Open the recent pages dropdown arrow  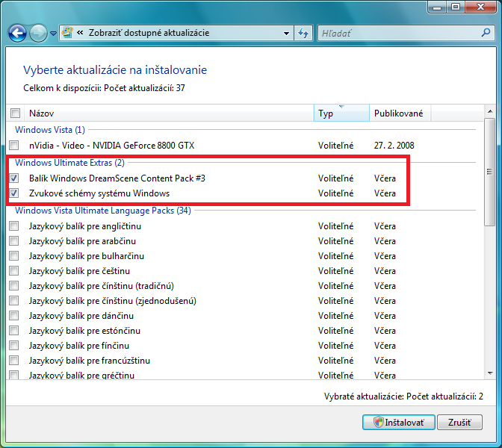(54, 34)
